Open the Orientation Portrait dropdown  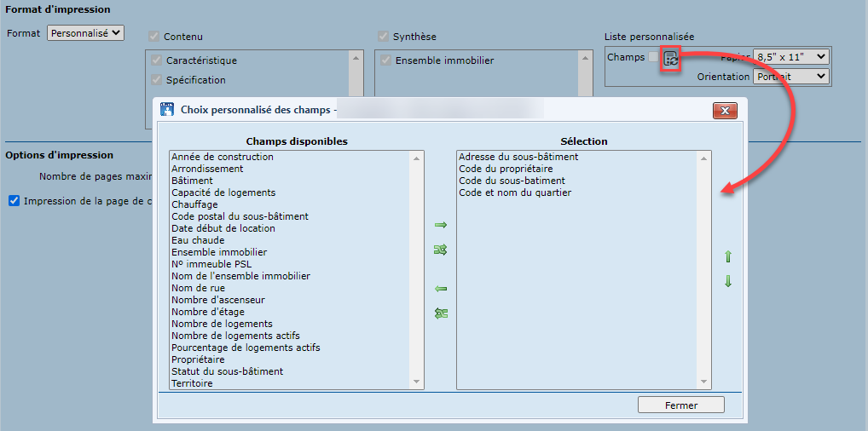(x=791, y=77)
